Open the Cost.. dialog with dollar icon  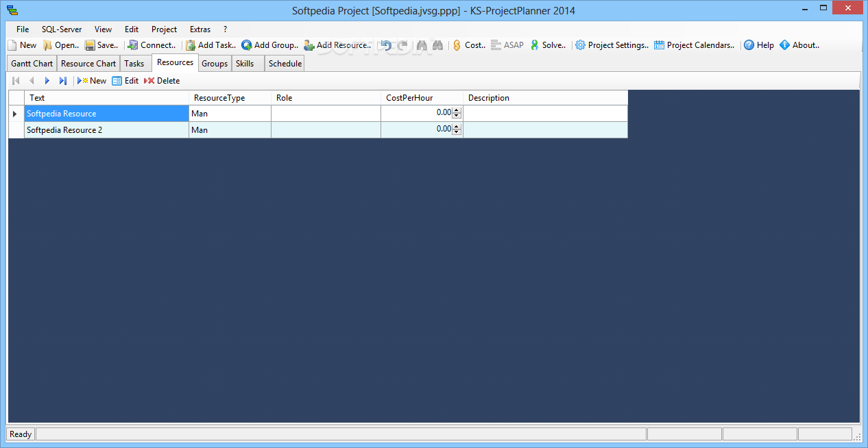pos(469,45)
